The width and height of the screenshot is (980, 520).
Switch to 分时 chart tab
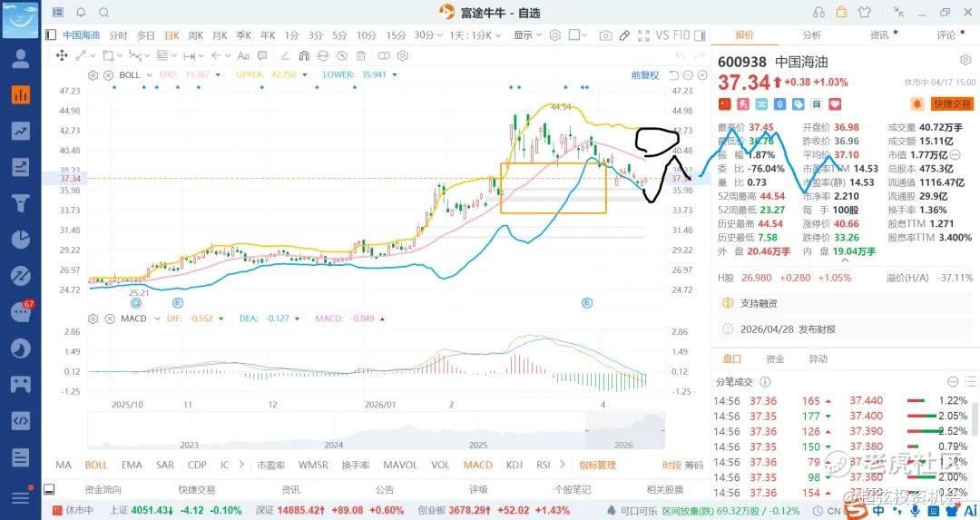tap(117, 35)
